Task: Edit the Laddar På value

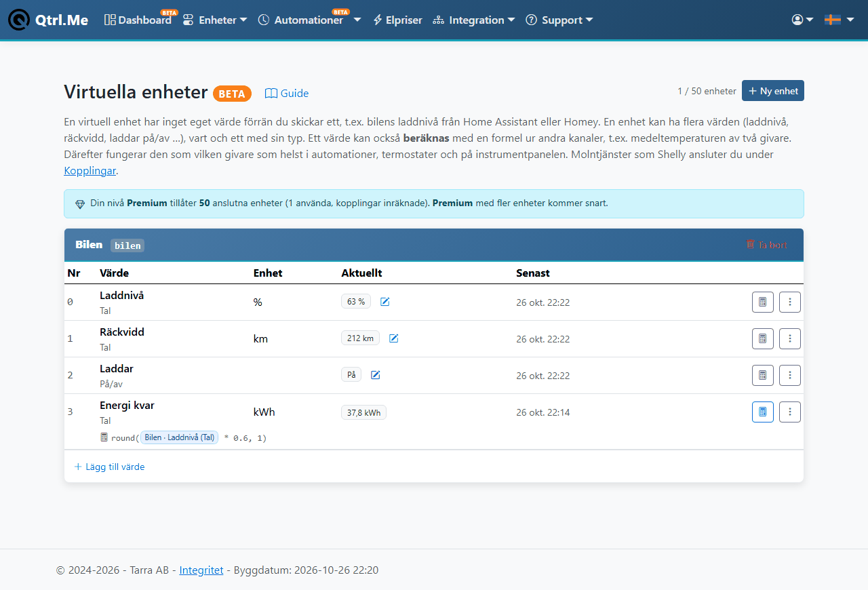Action: (x=376, y=375)
